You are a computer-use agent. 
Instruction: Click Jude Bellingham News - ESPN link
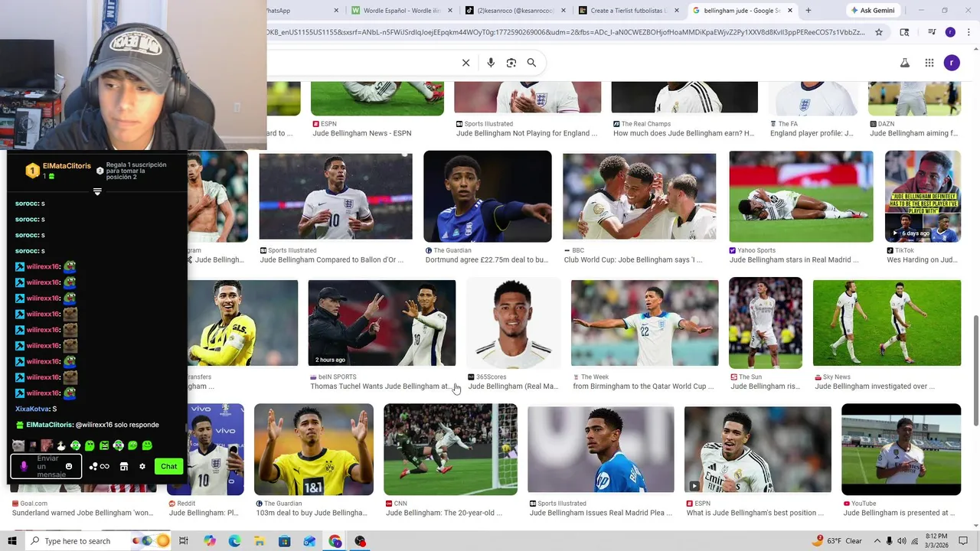pyautogui.click(x=362, y=133)
